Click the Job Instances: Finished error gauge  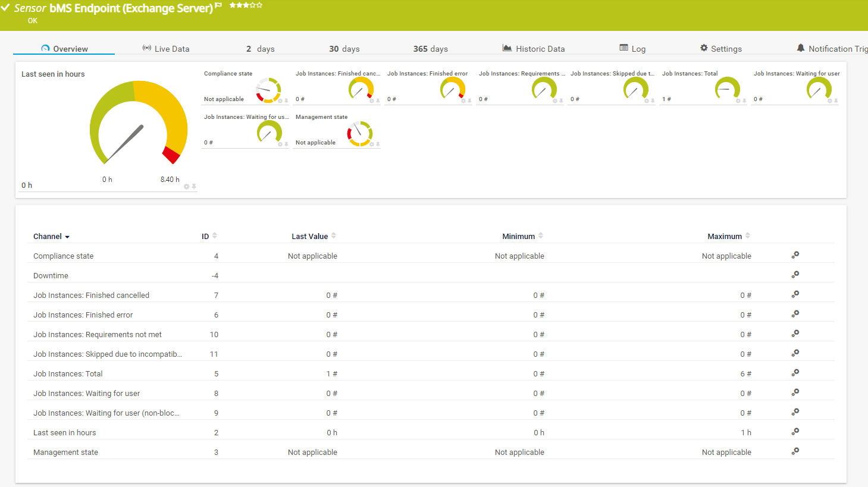[452, 90]
